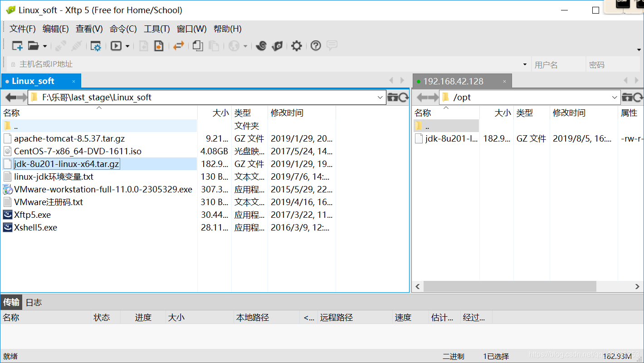Click the upload transfer icon with orange arrow
Viewport: 644px width, 363px height.
tap(158, 46)
